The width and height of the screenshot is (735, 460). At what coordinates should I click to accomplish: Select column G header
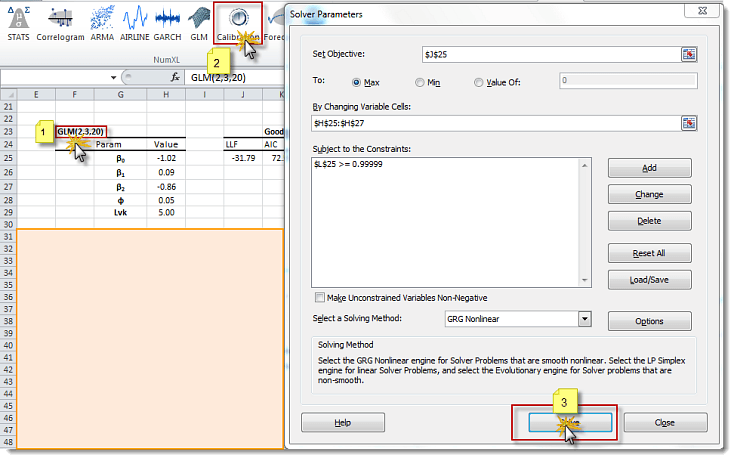point(120,95)
